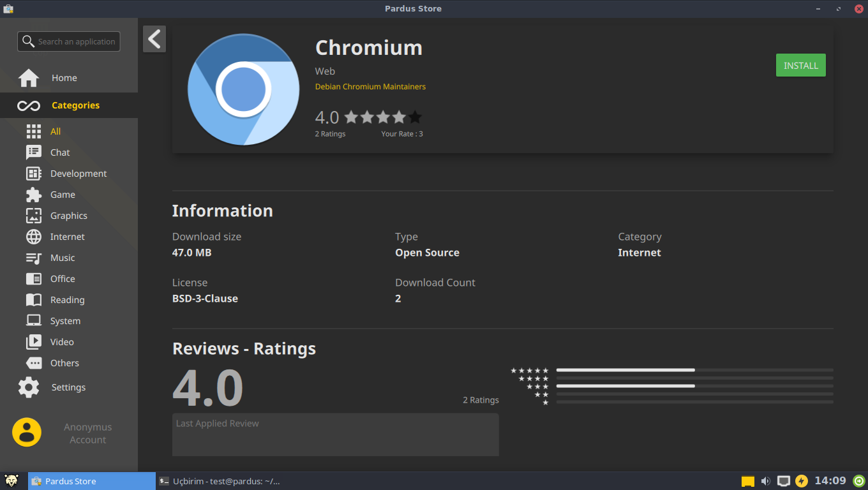Open the Debian Chromium Maintainers link
The height and width of the screenshot is (490, 868).
[x=370, y=86]
